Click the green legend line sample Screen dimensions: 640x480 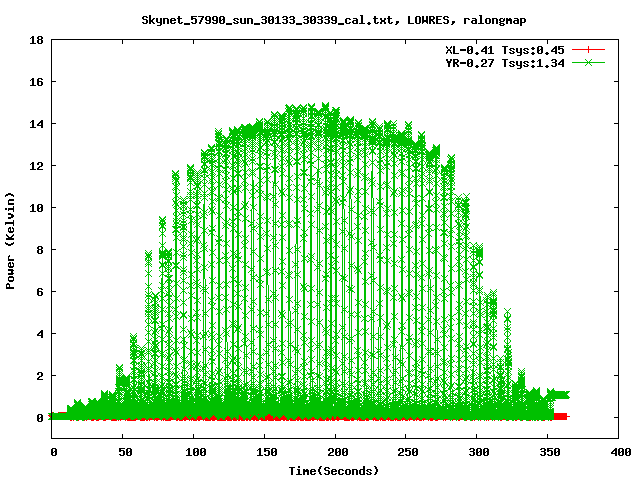(x=588, y=62)
